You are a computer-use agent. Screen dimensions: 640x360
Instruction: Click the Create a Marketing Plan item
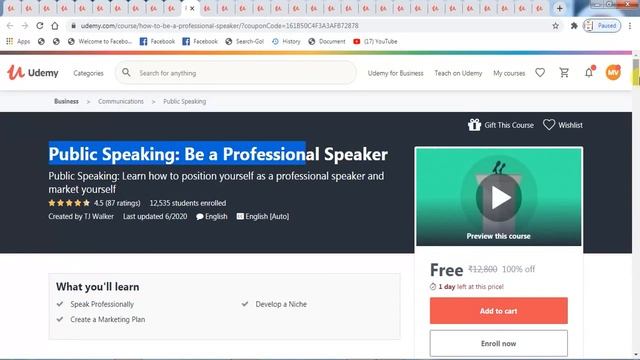coord(107,319)
